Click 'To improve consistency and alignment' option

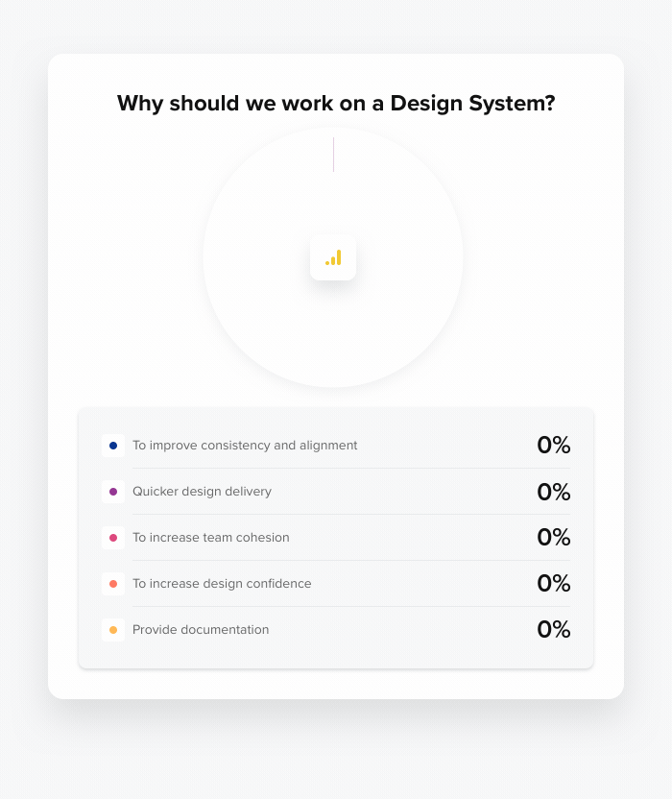[x=245, y=446]
